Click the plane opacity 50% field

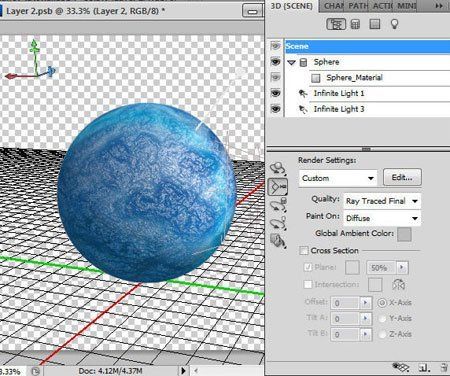(382, 268)
